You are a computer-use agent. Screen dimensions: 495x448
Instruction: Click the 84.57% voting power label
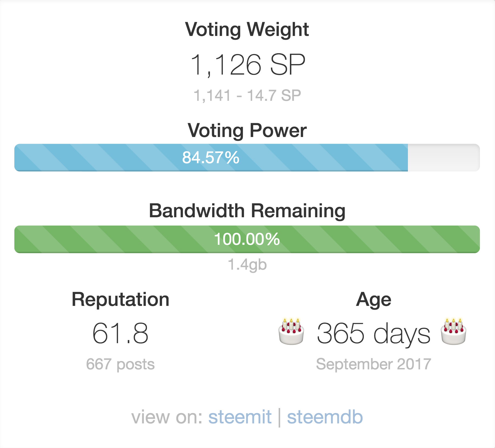pyautogui.click(x=211, y=158)
